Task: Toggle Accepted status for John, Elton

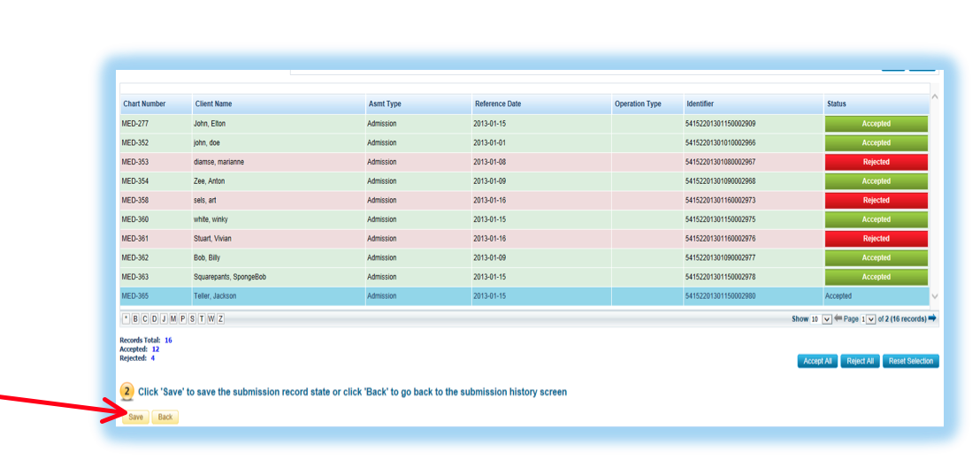Action: tap(876, 124)
